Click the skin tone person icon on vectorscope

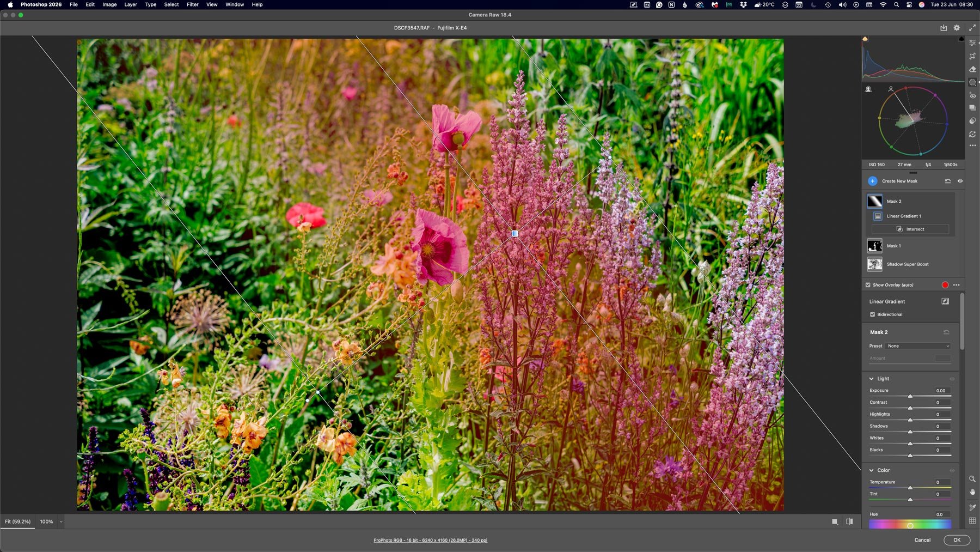[x=891, y=89]
